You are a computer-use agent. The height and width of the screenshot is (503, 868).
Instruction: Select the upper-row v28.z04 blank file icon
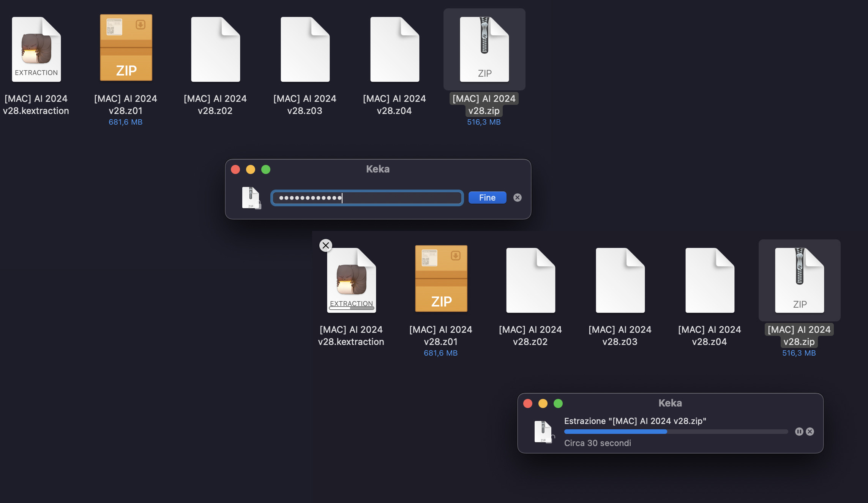click(395, 49)
